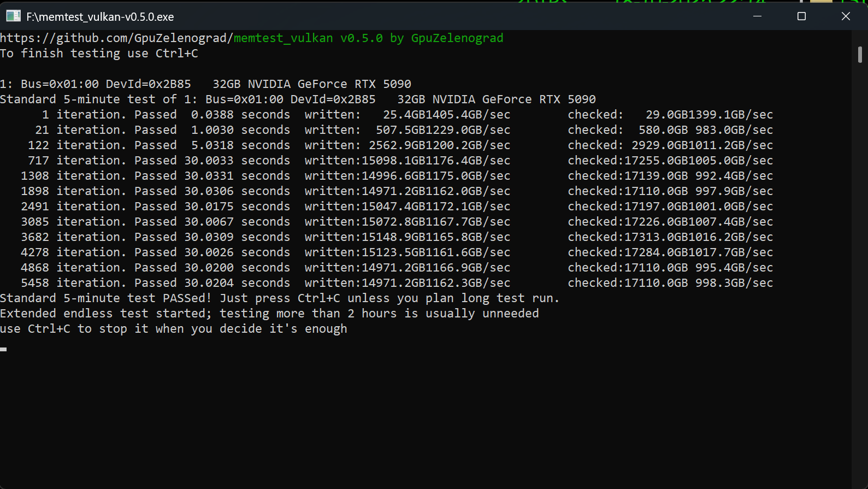
Task: Click the checked amount "29.0GB"
Action: [x=667, y=115]
